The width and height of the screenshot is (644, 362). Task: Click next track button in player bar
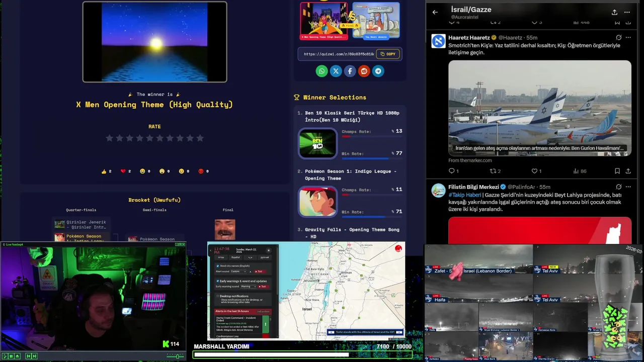(35, 356)
